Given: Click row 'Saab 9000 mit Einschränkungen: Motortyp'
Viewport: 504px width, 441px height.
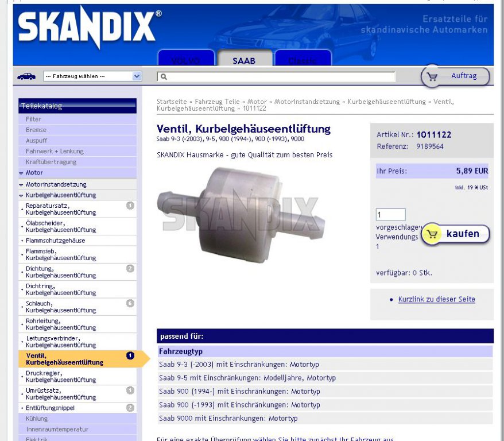Looking at the screenshot, I should [325, 419].
